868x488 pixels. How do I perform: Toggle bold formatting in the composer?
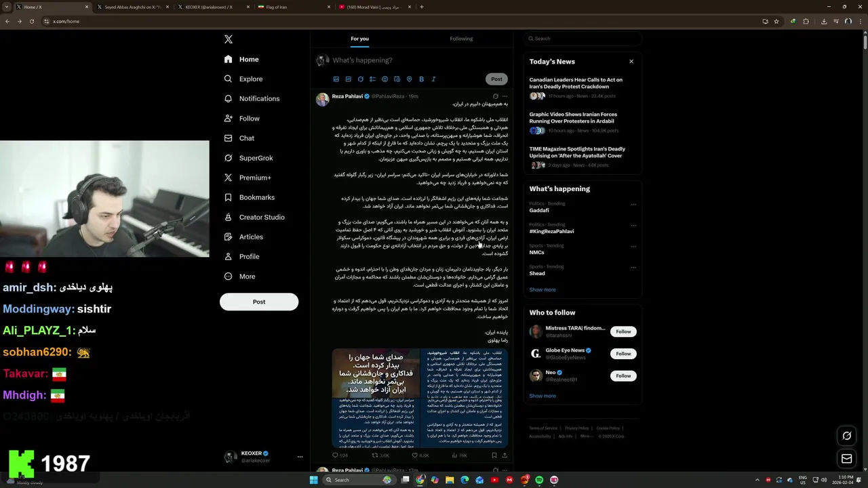point(421,79)
